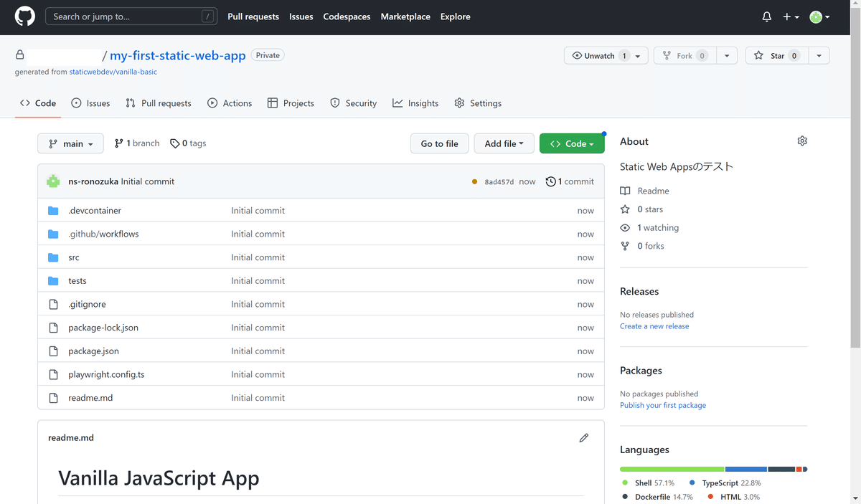Click the GitHub Octocat logo

(25, 16)
